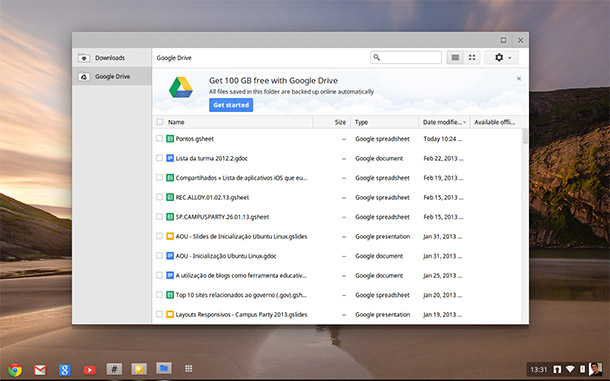
Task: Open the gear settings menu
Action: coord(501,58)
